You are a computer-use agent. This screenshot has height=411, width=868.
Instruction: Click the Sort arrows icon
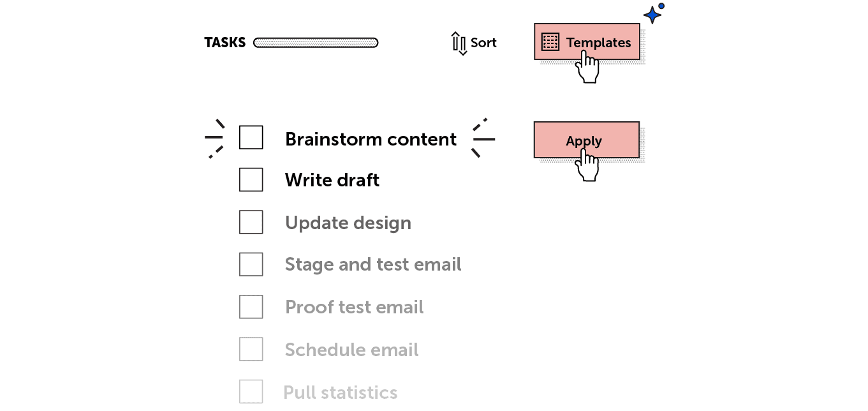[459, 43]
